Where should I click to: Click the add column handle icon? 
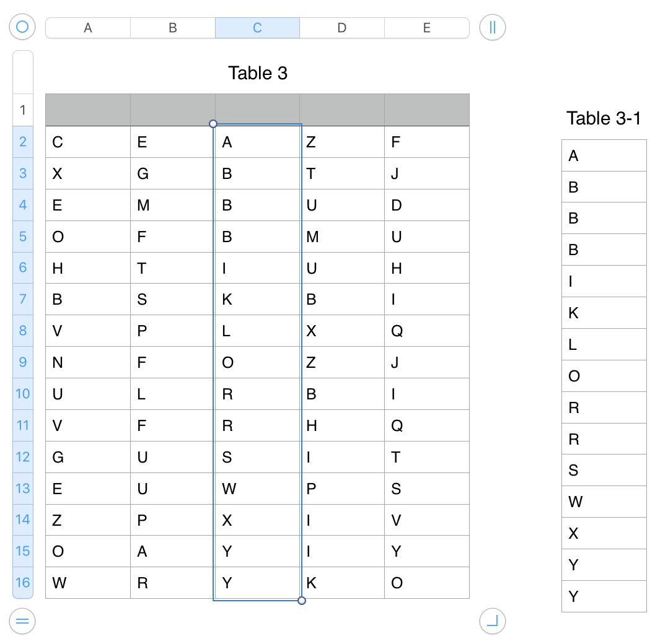[x=493, y=27]
